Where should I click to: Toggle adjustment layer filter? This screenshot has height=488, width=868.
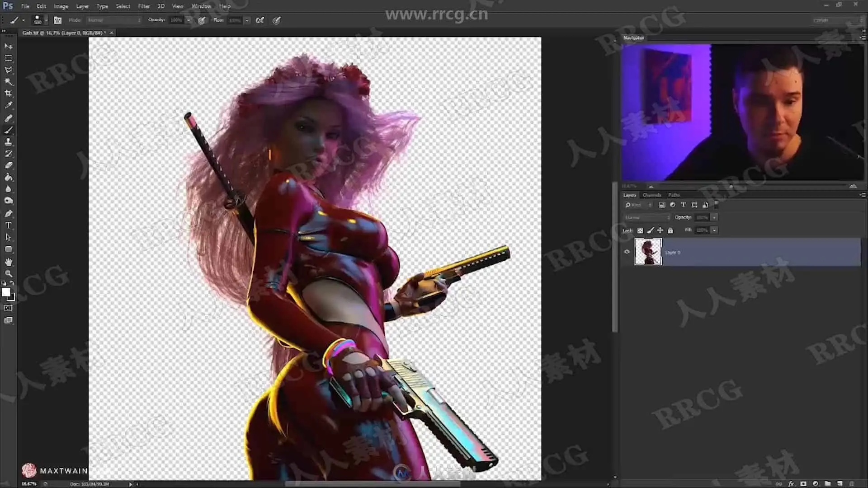673,205
